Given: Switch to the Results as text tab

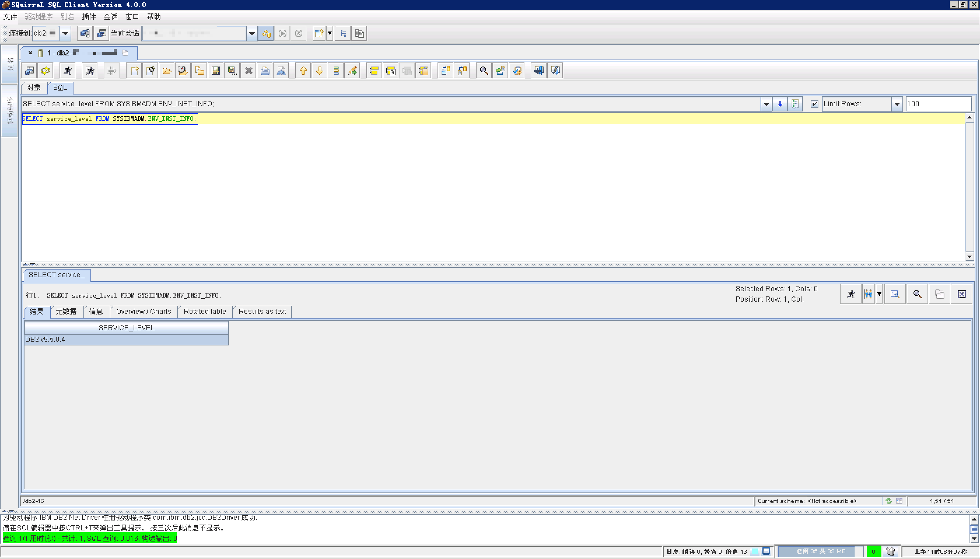Looking at the screenshot, I should (262, 312).
